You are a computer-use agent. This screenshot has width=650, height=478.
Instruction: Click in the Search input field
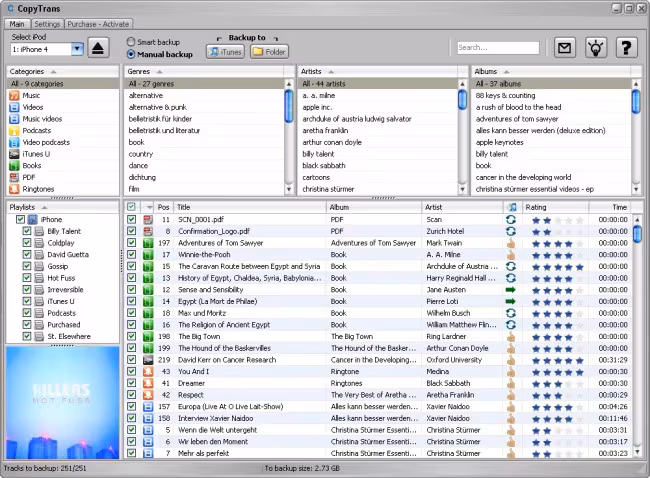click(x=498, y=48)
